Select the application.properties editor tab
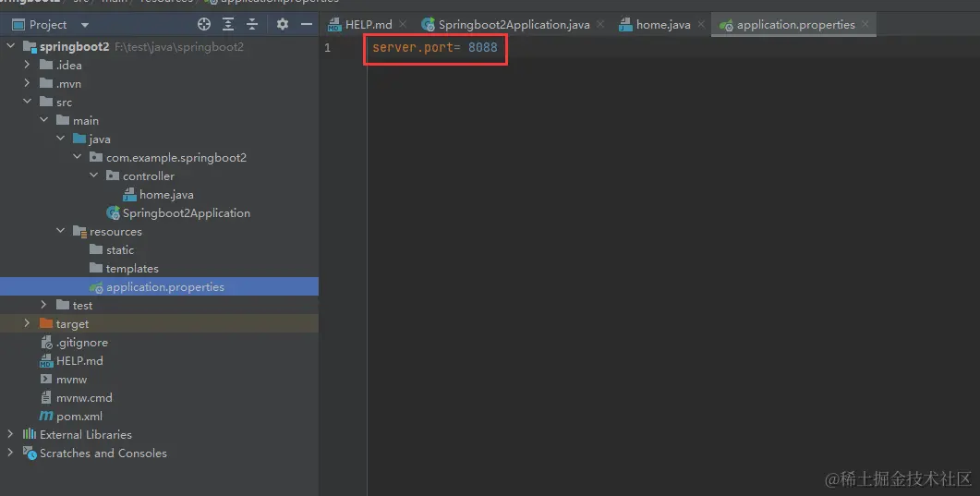Viewport: 980px width, 496px height. pos(795,25)
